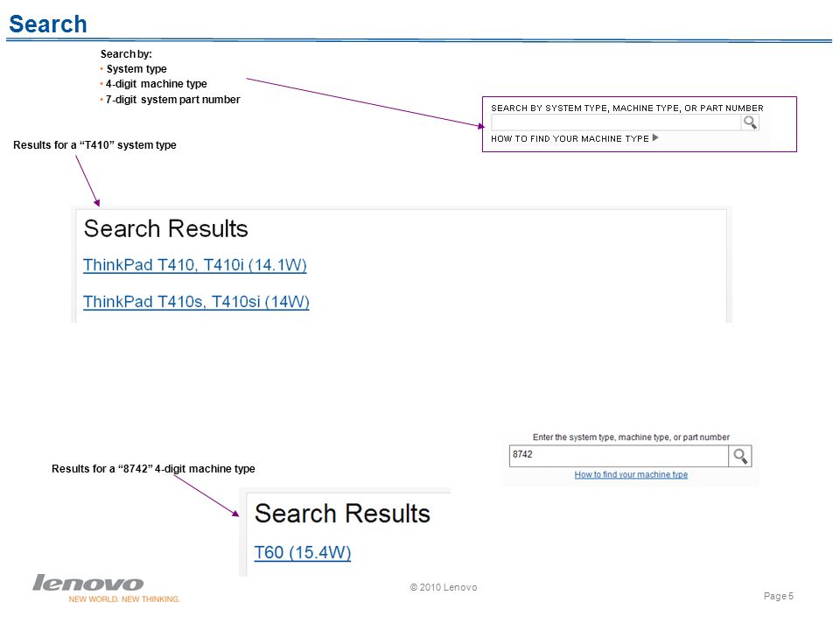Click the 'Search' slide title

(x=48, y=24)
